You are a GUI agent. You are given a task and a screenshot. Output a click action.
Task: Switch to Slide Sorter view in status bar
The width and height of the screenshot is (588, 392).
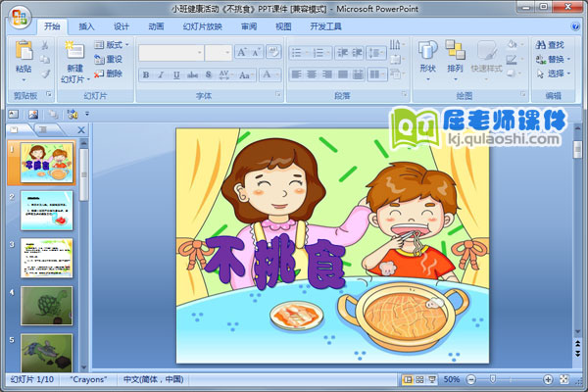click(x=419, y=379)
